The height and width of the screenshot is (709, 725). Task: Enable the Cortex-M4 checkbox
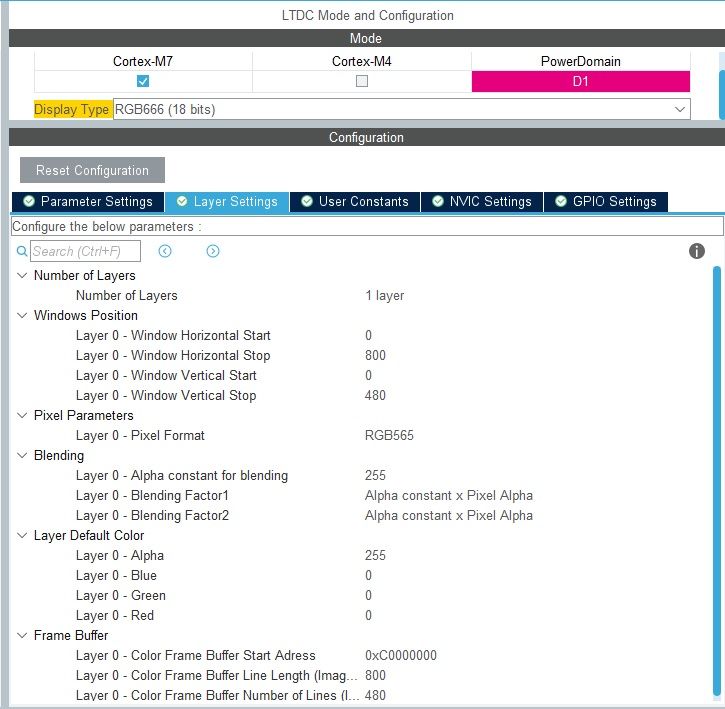(362, 81)
